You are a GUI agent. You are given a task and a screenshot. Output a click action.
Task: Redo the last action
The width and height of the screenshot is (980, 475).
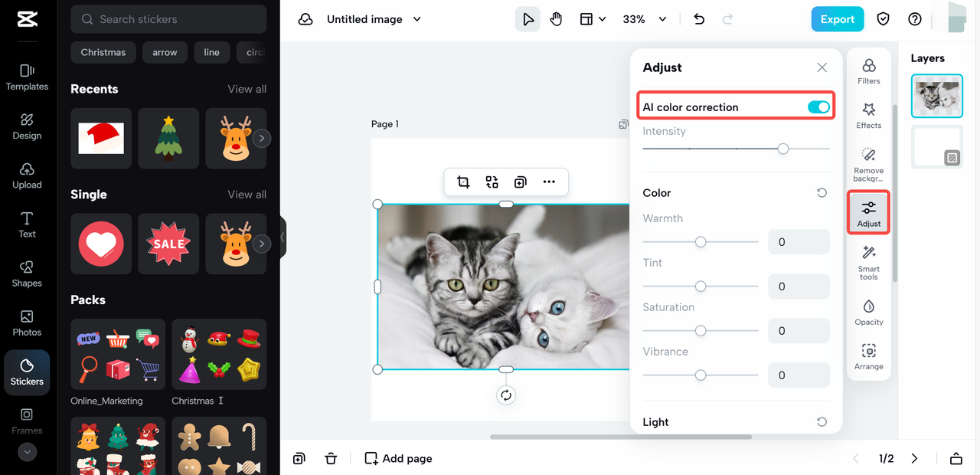[727, 19]
